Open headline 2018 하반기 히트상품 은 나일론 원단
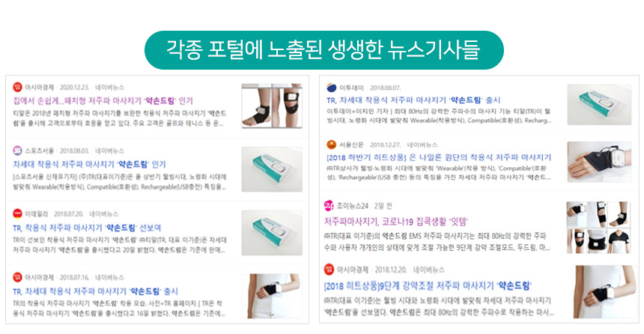Screen dimensions: 644x334 point(439,157)
